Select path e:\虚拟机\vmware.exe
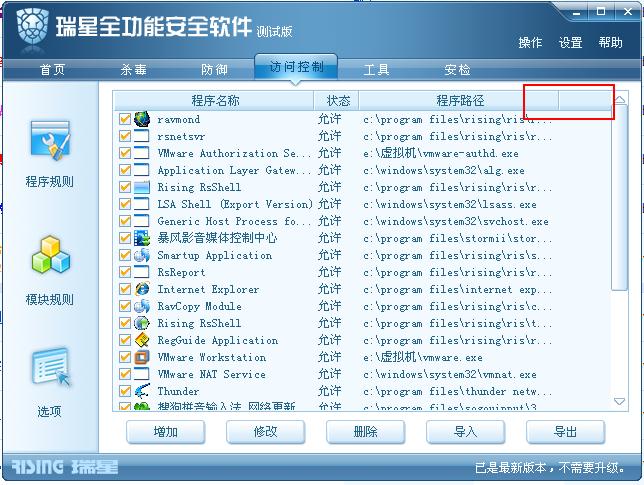This screenshot has height=485, width=644. pyautogui.click(x=423, y=357)
